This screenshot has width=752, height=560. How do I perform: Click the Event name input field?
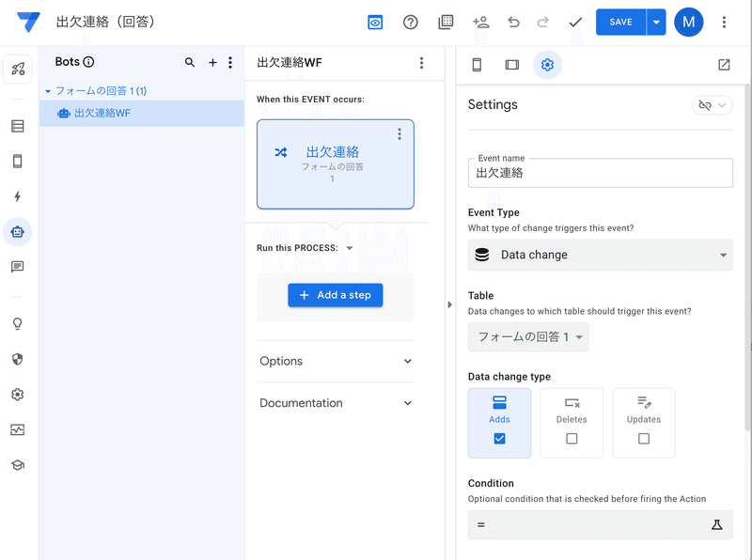pyautogui.click(x=600, y=173)
